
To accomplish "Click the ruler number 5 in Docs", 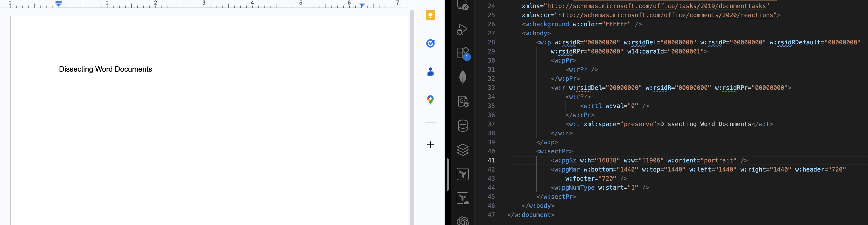I will coord(301,3).
